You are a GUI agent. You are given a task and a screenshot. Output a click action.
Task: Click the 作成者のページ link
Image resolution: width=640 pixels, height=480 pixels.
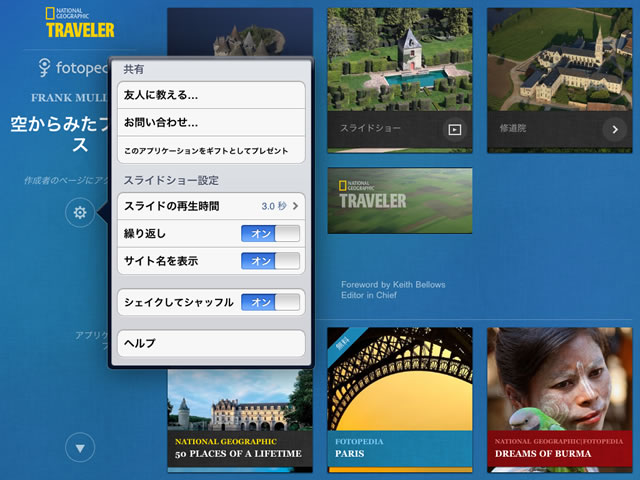click(x=65, y=180)
